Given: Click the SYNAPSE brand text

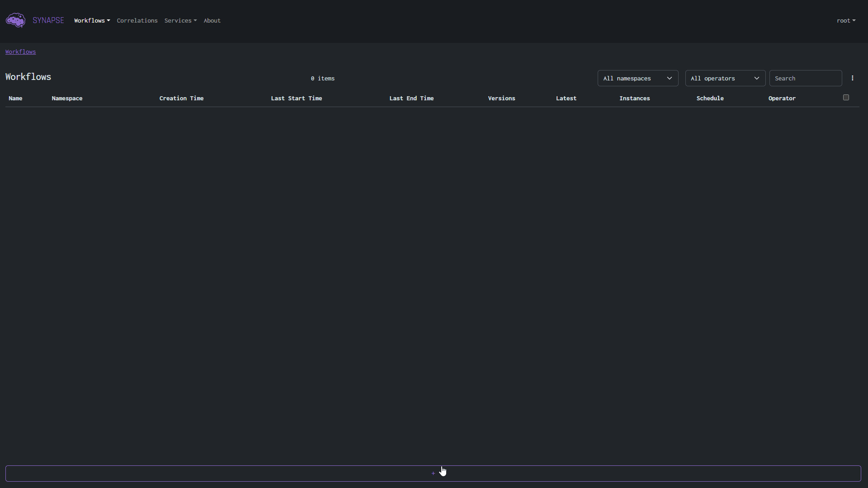Looking at the screenshot, I should coord(48,20).
